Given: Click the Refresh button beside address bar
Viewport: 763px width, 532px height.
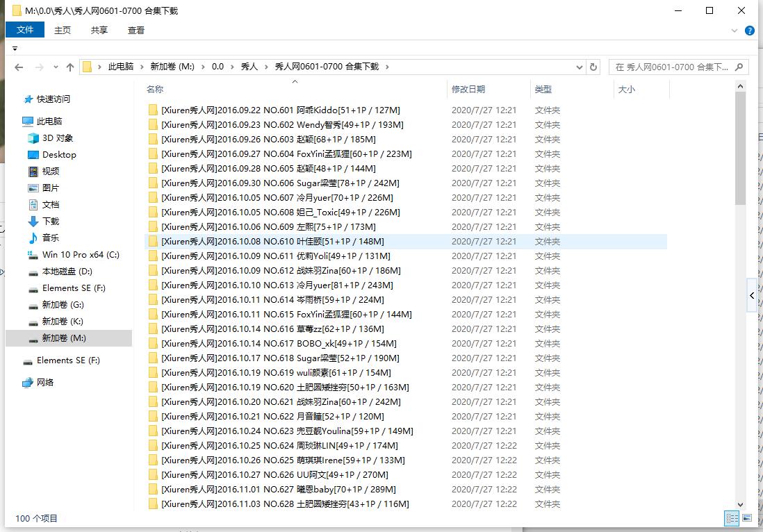Looking at the screenshot, I should coord(593,67).
